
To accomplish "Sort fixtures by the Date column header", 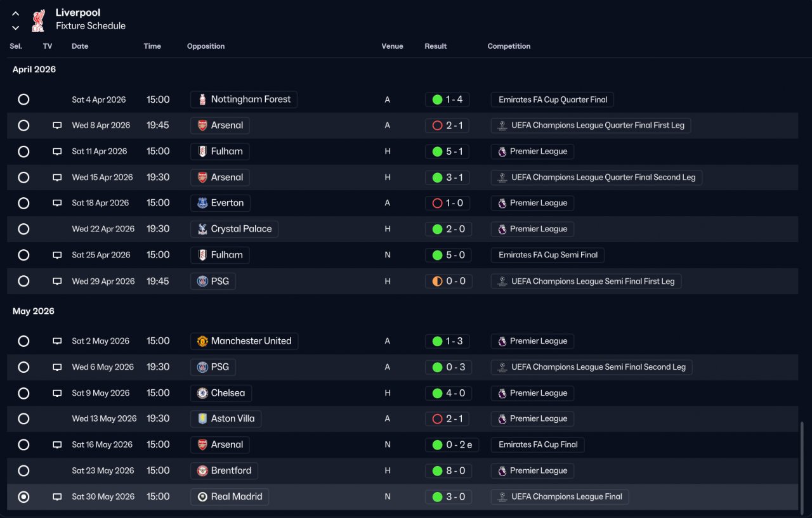I will point(80,46).
